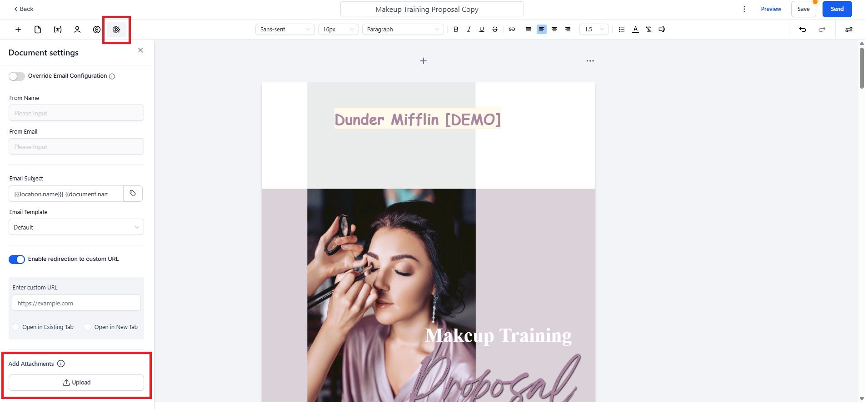Toggle Override Email Configuration switch
This screenshot has width=868, height=409.
tap(17, 76)
